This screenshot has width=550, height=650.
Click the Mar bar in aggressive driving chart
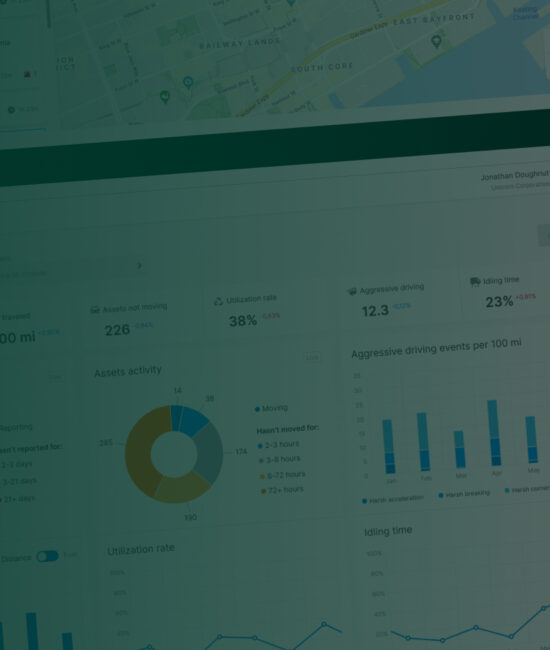pos(459,449)
